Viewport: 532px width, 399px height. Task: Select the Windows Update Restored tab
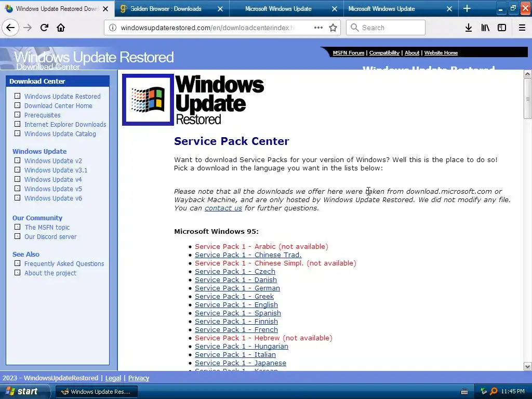[x=57, y=9]
